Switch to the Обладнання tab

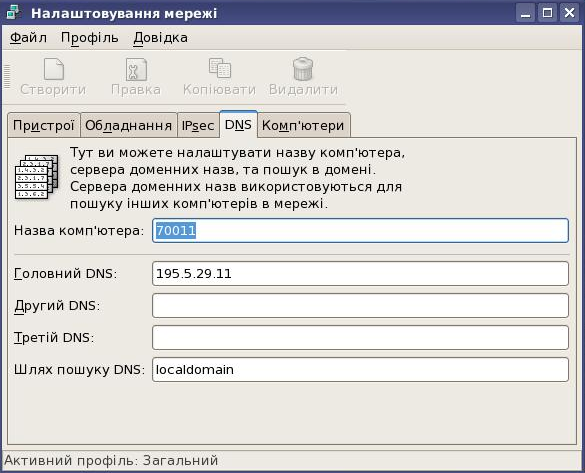[x=128, y=125]
